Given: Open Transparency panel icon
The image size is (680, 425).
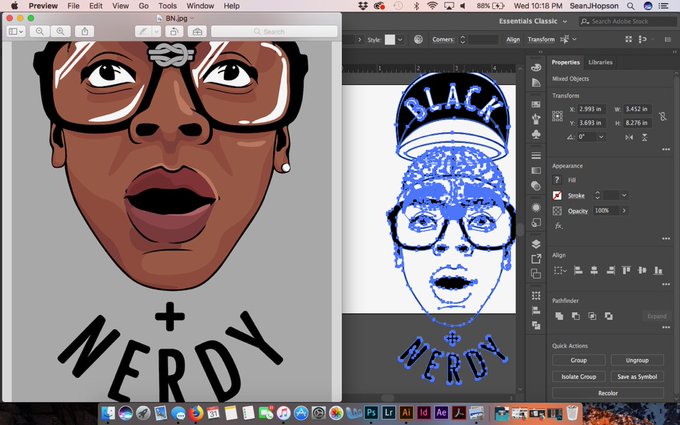Looking at the screenshot, I should point(536,186).
